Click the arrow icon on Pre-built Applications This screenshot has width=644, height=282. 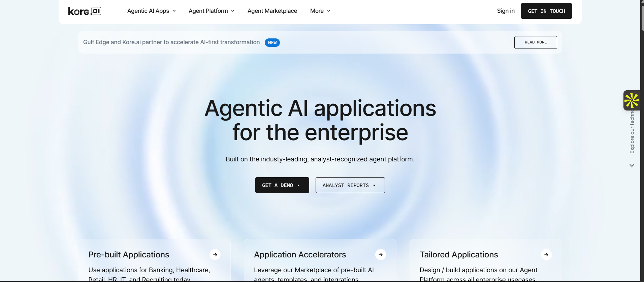coord(215,255)
